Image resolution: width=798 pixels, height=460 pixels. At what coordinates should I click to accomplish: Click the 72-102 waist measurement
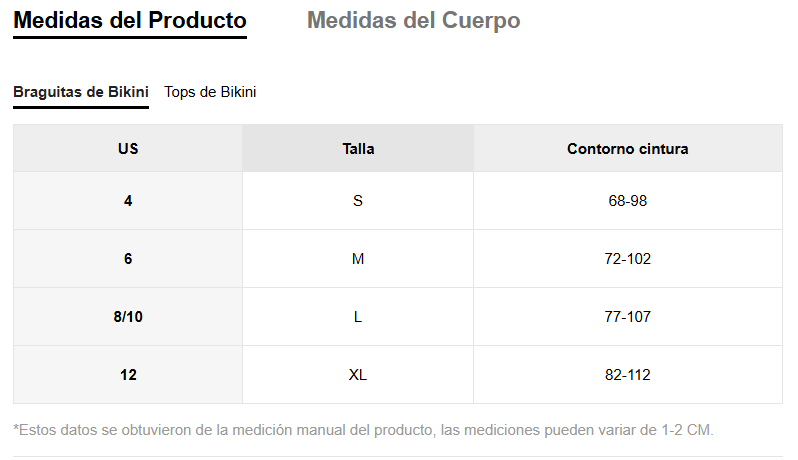(628, 259)
